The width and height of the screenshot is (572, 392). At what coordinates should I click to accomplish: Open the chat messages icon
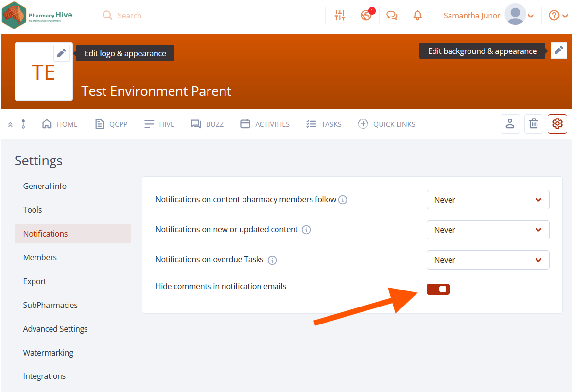pos(392,16)
